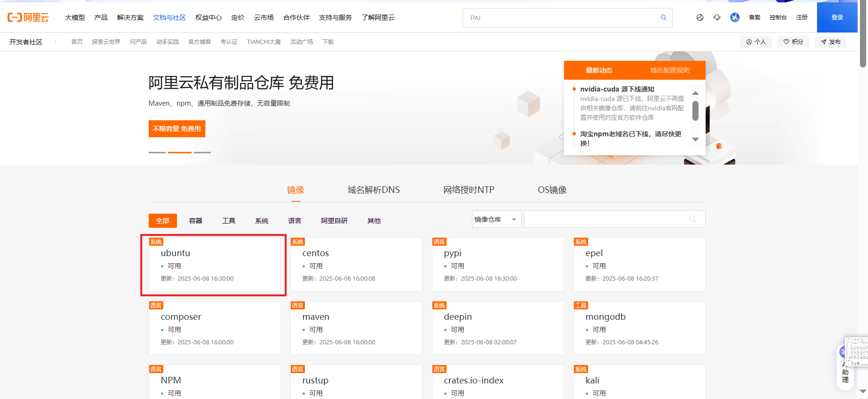Filter mirrors by 系统

click(262, 221)
